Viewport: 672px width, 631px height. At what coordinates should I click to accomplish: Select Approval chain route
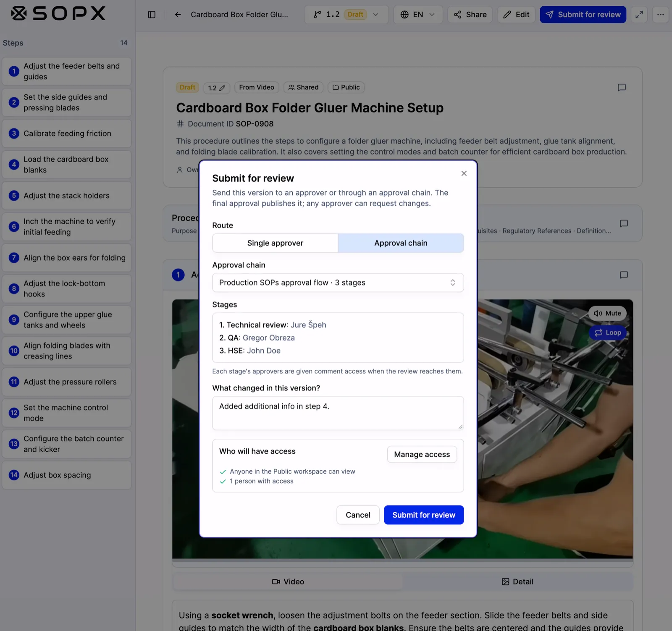[401, 243]
